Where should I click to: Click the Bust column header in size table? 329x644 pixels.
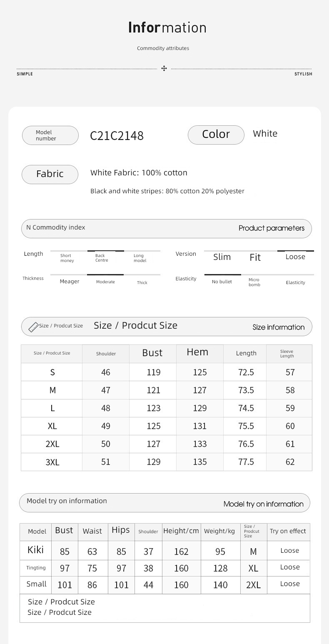153,353
